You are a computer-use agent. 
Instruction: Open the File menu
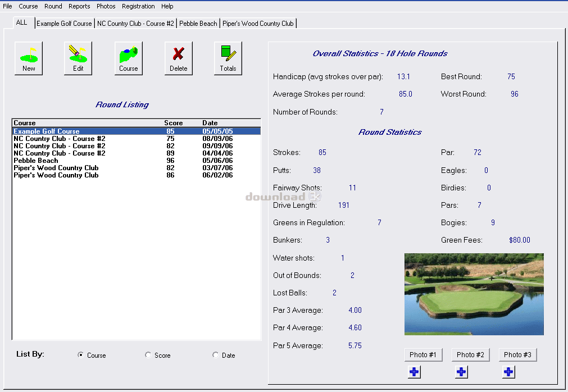pyautogui.click(x=7, y=6)
